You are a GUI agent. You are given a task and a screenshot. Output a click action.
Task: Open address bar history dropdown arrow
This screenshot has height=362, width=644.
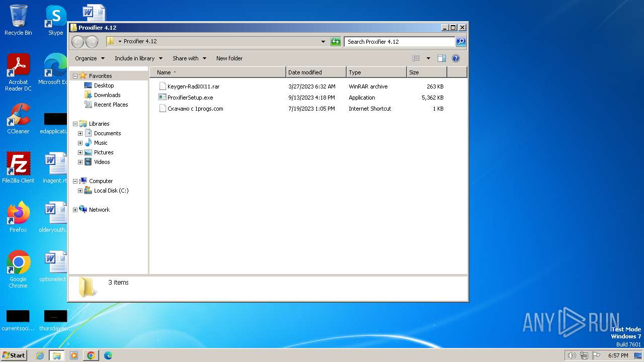323,42
